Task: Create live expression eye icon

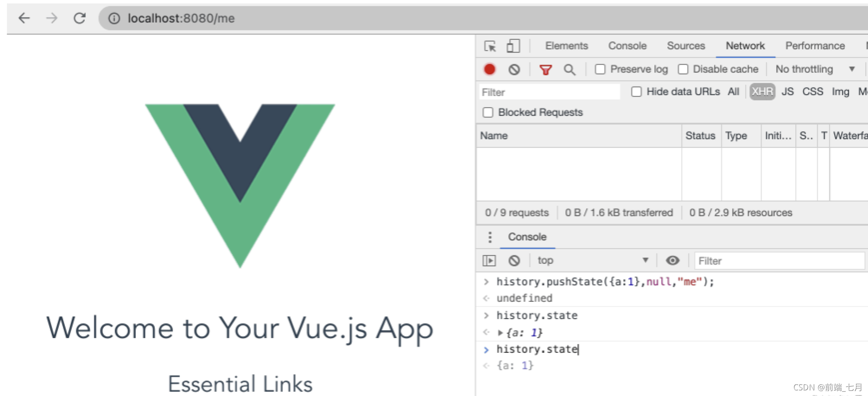Action: point(673,260)
